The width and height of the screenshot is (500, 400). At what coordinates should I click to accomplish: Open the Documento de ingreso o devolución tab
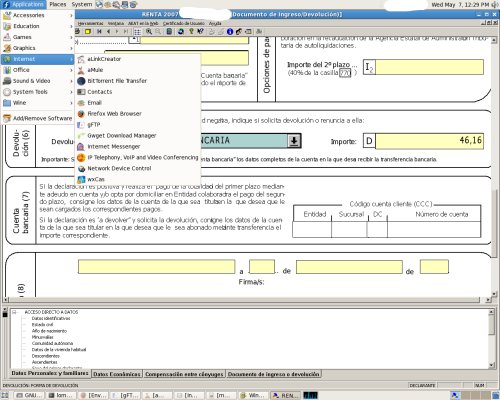pos(273,374)
